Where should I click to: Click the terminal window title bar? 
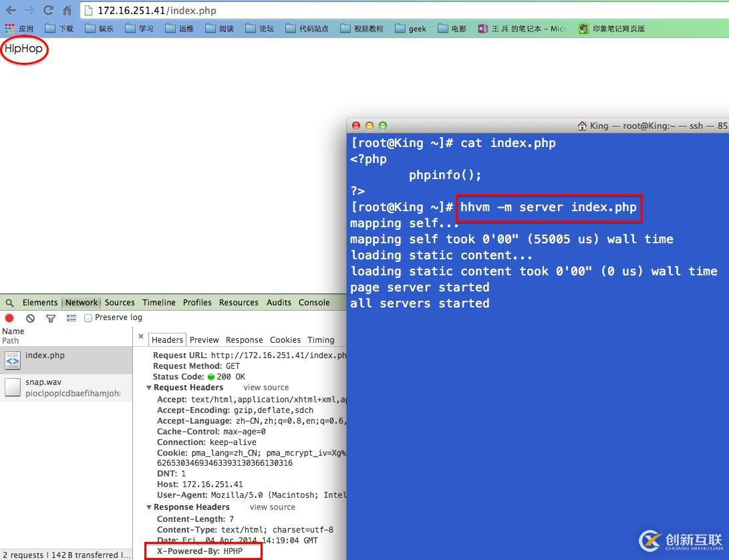[538, 126]
